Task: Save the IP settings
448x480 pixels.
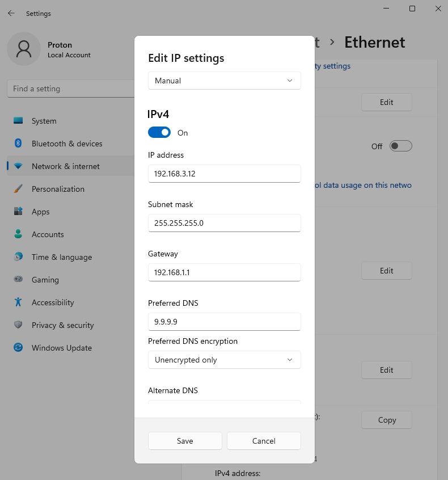Action: [x=185, y=441]
